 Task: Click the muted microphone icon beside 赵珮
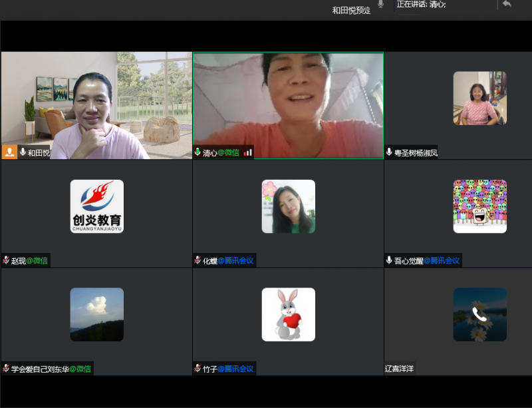coord(6,260)
